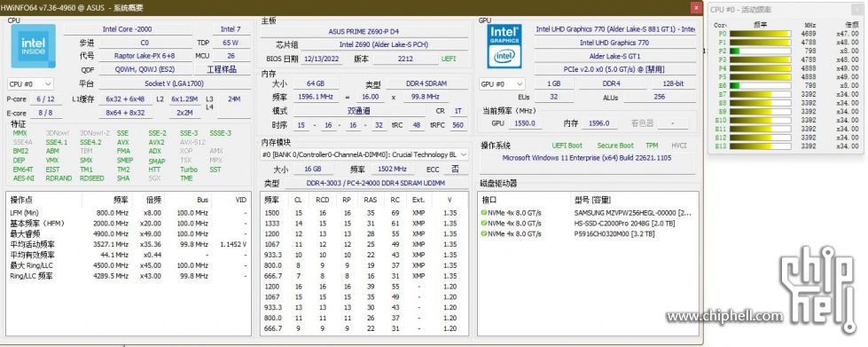Click the Alder Lake-S GT1 GPU codename field

coord(614,56)
